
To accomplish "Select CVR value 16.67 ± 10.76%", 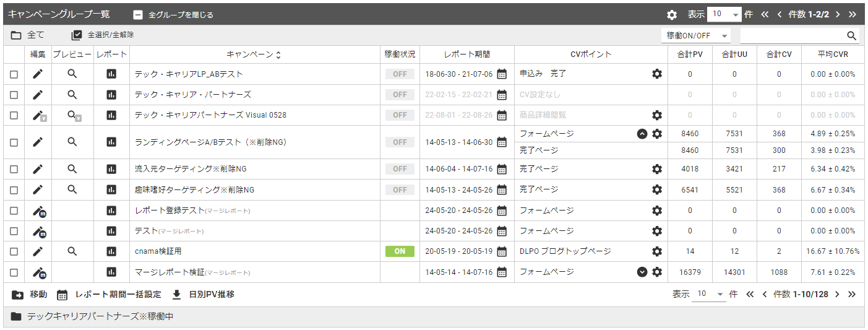I will click(833, 251).
